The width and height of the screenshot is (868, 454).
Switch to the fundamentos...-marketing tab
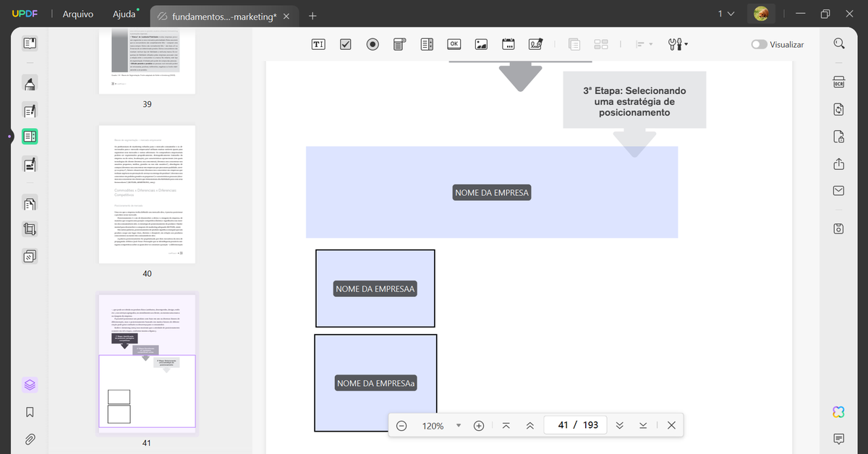224,16
